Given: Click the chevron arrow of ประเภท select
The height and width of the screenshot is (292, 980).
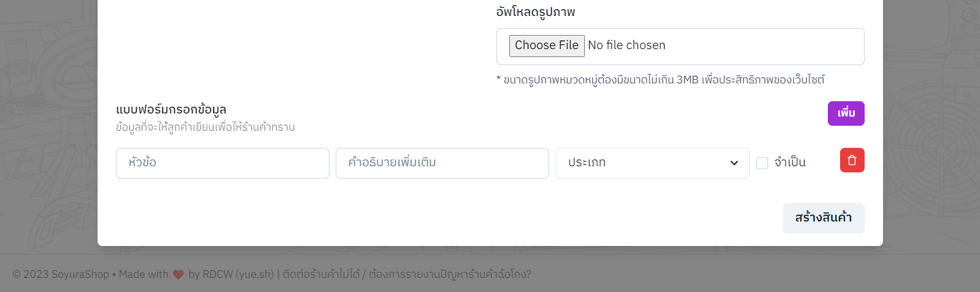Looking at the screenshot, I should [x=734, y=163].
